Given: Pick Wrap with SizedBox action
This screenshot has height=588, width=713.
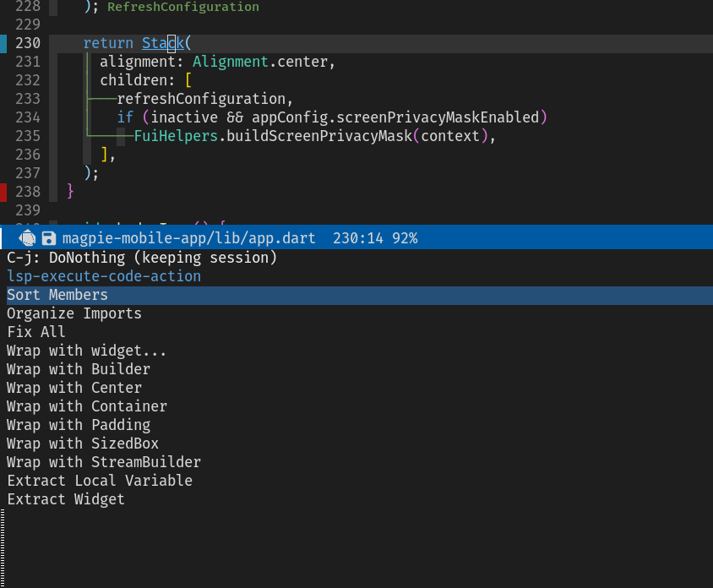Looking at the screenshot, I should click(x=83, y=444).
